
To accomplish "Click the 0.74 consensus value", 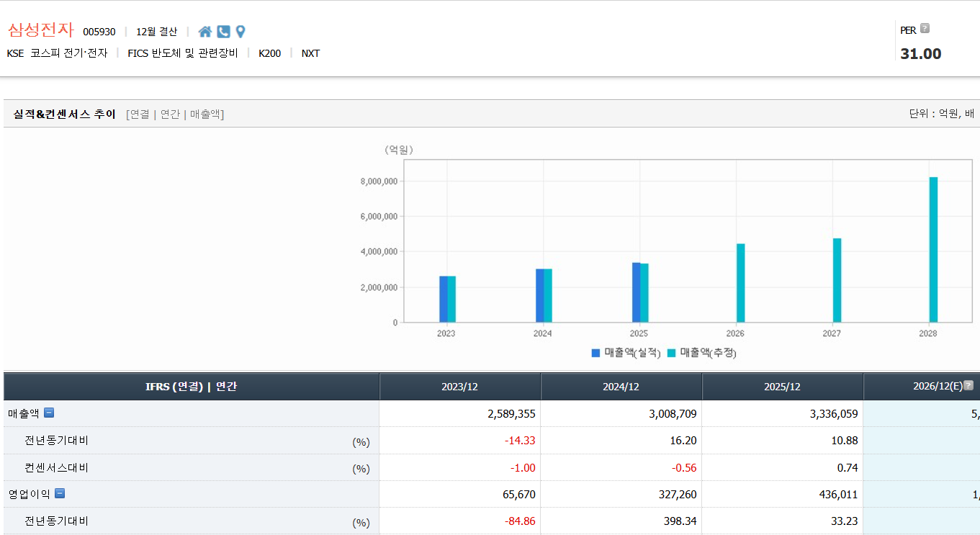I will [x=848, y=468].
